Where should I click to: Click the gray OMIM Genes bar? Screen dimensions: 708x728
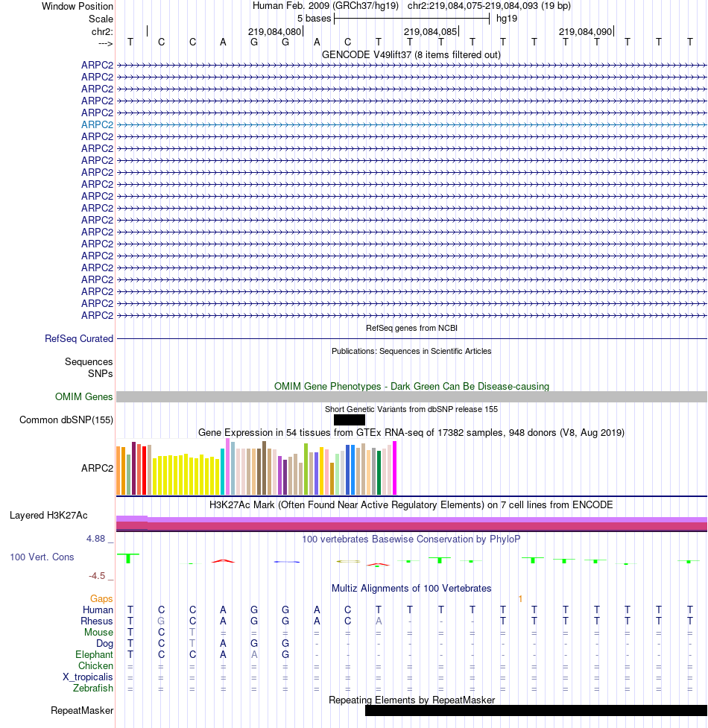click(411, 396)
